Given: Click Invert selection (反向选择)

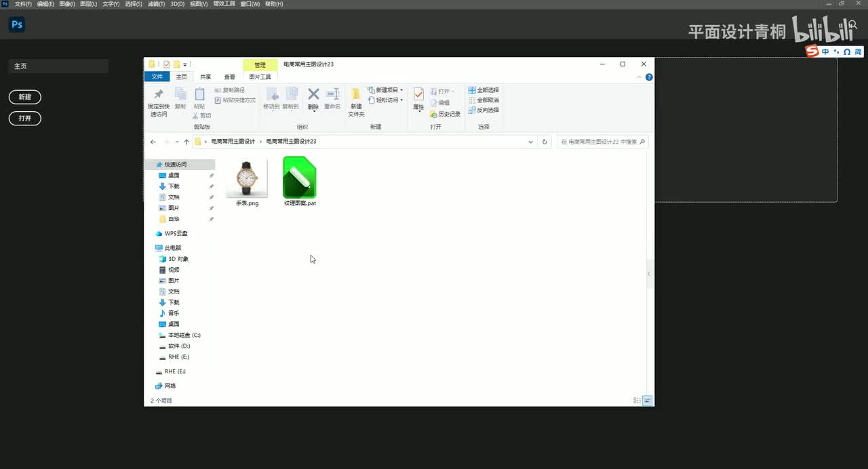Looking at the screenshot, I should pos(484,110).
